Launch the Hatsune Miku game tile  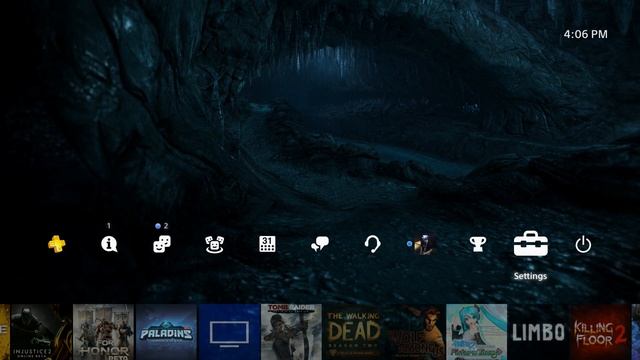coord(477,332)
